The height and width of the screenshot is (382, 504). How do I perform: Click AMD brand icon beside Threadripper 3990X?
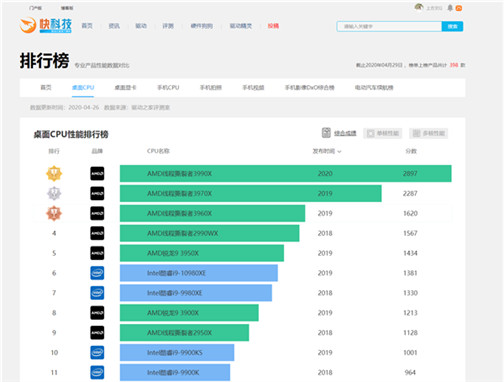pos(97,173)
